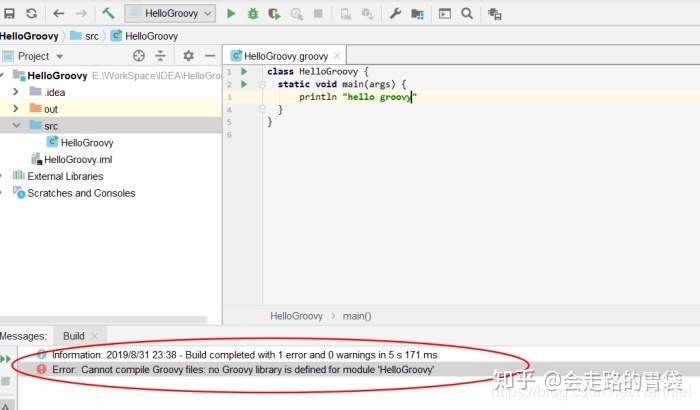Expand the out folder
Screen dimensions: 700x410
pos(16,109)
